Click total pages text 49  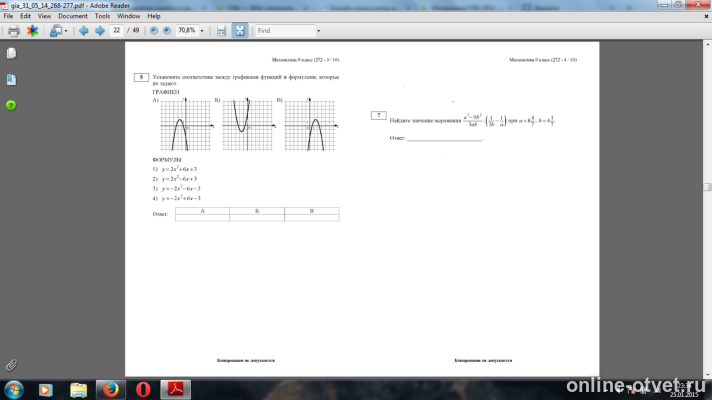[x=136, y=30]
